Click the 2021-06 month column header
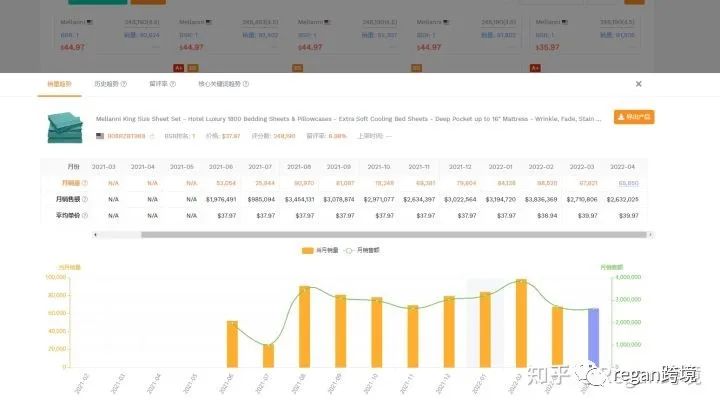720x408 pixels. point(221,167)
